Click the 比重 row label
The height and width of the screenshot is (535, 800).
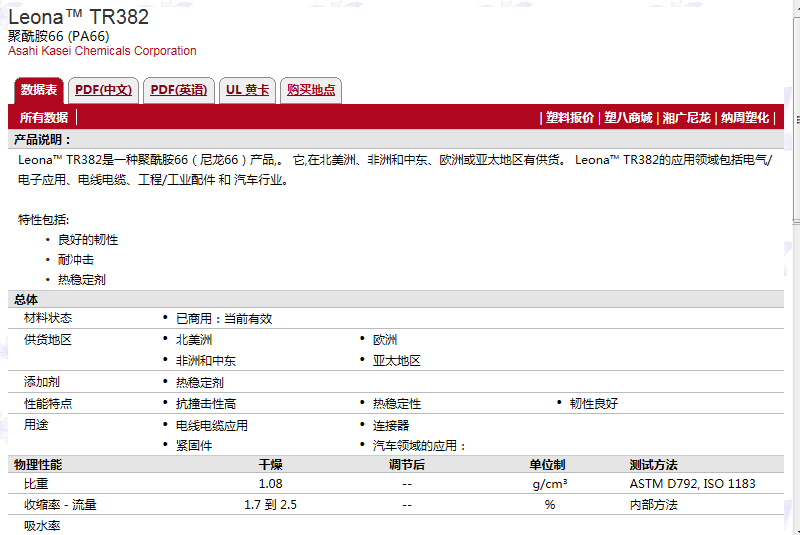(36, 483)
